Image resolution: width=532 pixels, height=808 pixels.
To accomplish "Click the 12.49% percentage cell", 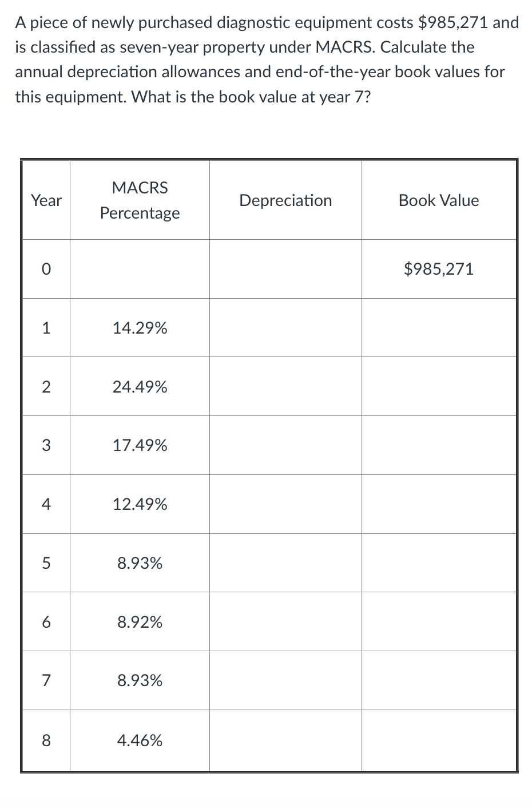I will 140,505.
